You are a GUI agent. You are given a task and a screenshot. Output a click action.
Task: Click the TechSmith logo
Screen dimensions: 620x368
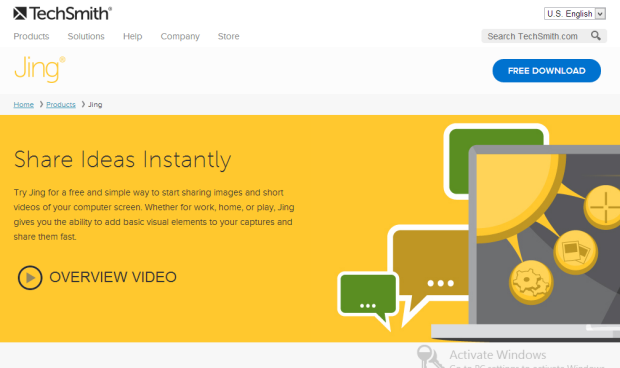point(62,13)
